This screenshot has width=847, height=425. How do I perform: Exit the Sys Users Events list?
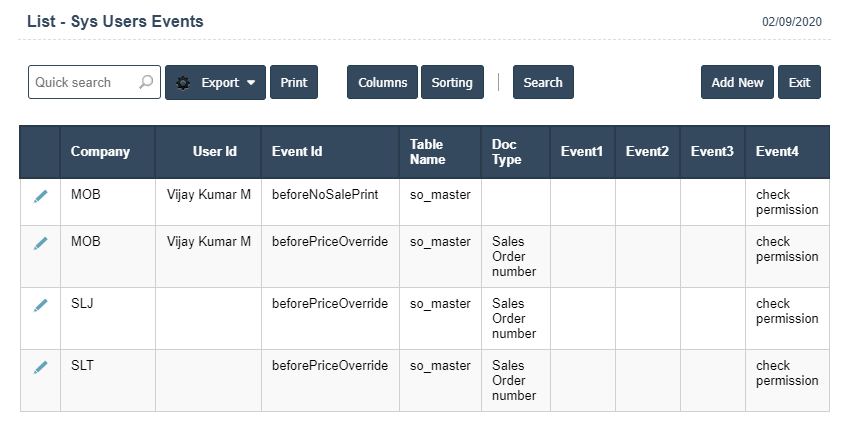click(x=799, y=83)
